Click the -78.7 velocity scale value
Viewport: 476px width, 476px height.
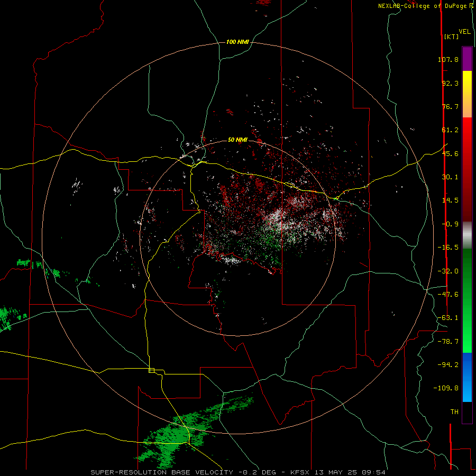pos(448,342)
